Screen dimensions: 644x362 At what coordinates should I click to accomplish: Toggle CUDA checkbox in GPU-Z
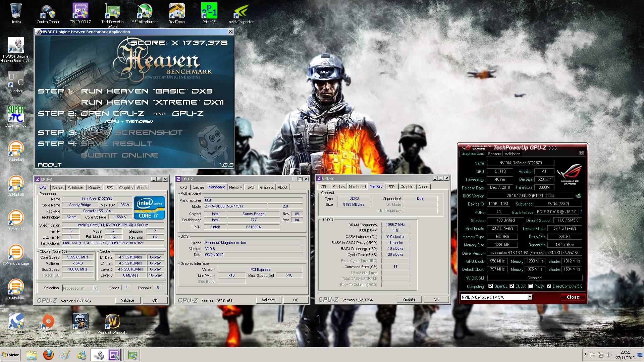tap(512, 286)
